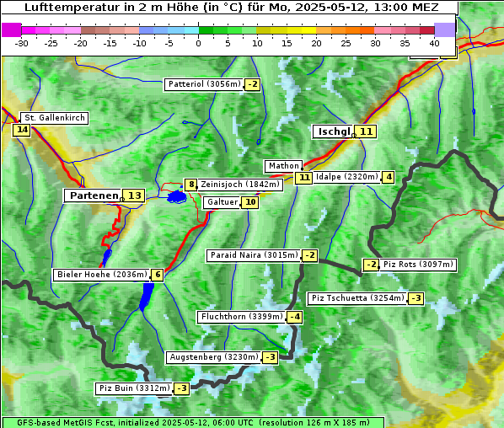Select the Bieler Hoehe (2036m) label

pos(102,275)
